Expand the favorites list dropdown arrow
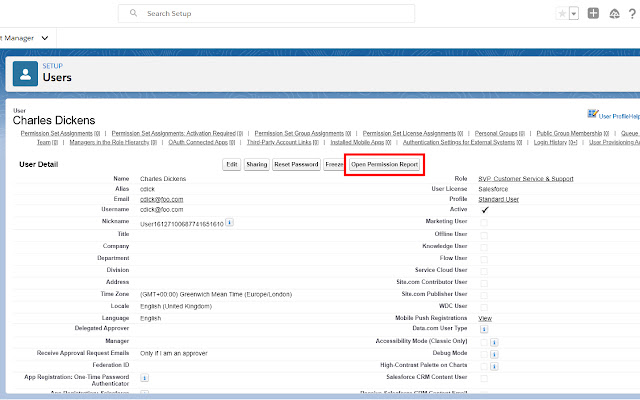640x400 pixels. click(x=574, y=14)
